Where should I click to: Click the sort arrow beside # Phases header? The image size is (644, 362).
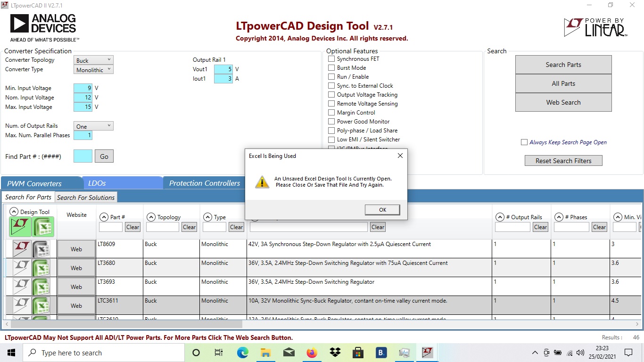pos(559,217)
